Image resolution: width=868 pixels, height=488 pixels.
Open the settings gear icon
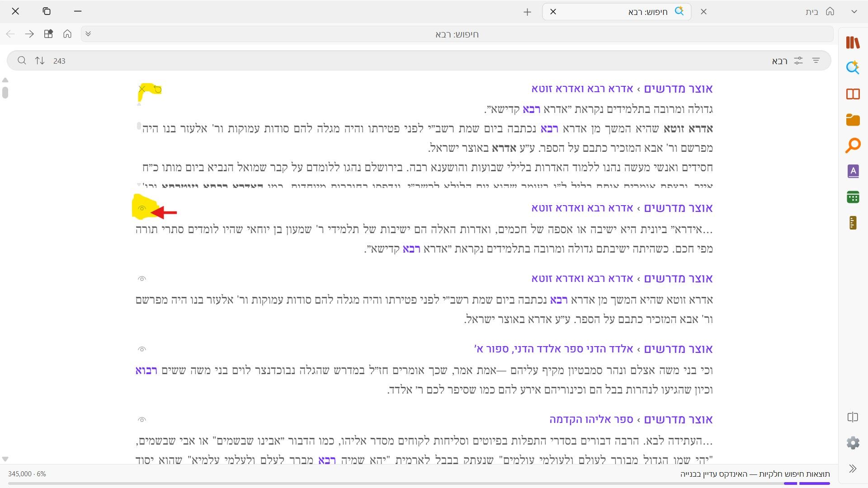853,443
